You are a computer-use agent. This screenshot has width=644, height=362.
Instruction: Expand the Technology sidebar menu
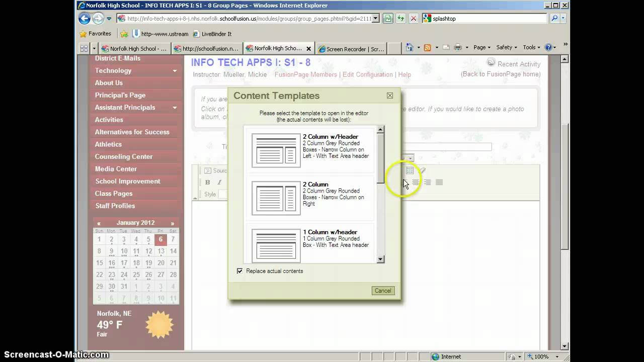(x=175, y=71)
